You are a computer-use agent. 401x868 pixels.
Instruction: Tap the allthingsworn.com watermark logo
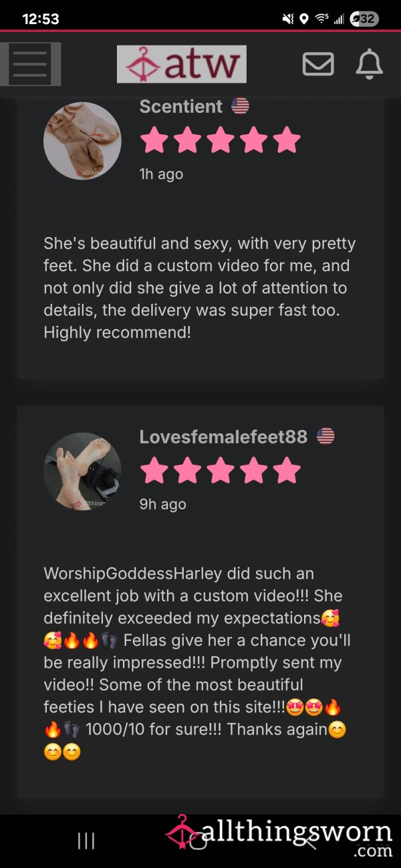click(x=279, y=836)
